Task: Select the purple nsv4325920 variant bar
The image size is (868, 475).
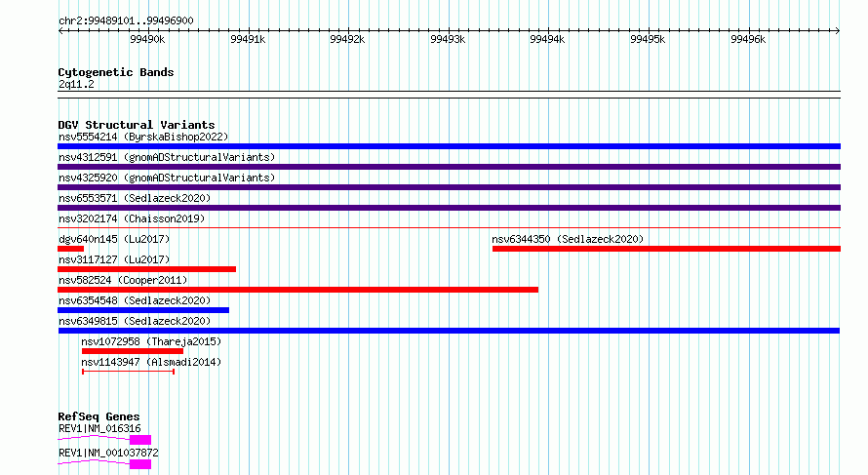Action: (449, 187)
